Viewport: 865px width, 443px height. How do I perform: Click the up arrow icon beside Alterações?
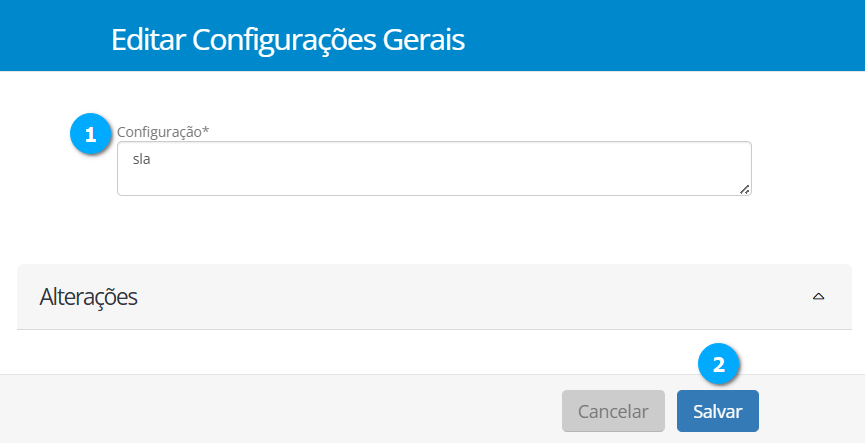tap(818, 297)
